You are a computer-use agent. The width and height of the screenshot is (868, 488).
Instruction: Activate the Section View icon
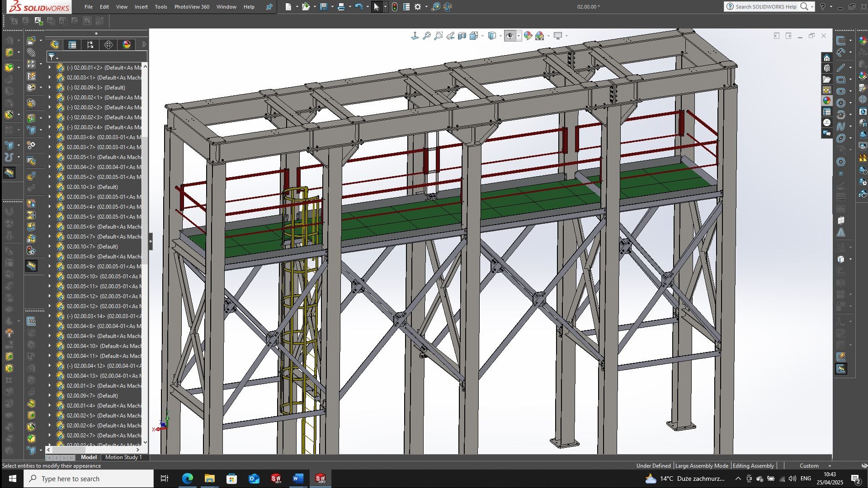[x=462, y=36]
